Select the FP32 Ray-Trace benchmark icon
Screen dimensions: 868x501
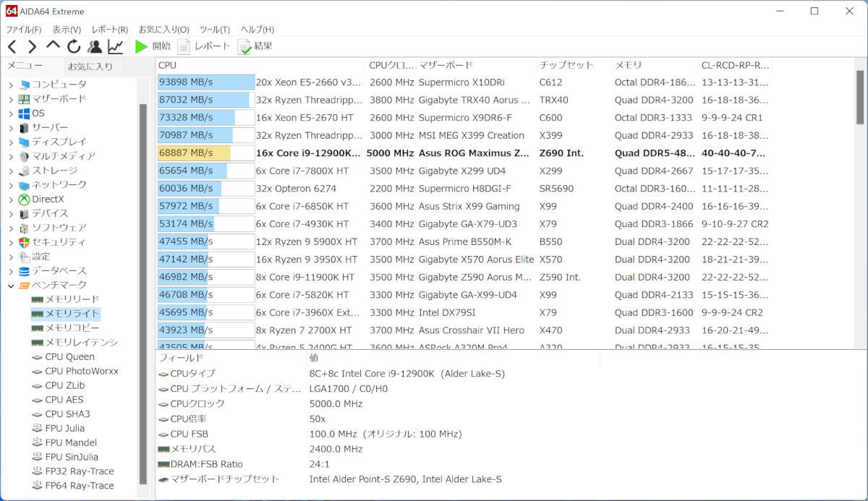pyautogui.click(x=37, y=471)
